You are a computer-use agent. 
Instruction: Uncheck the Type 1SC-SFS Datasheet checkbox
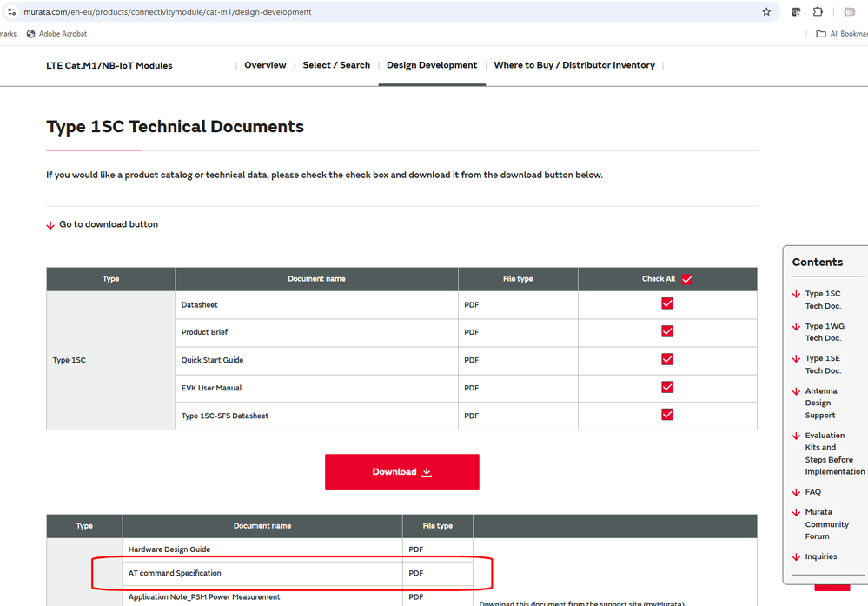coord(667,415)
